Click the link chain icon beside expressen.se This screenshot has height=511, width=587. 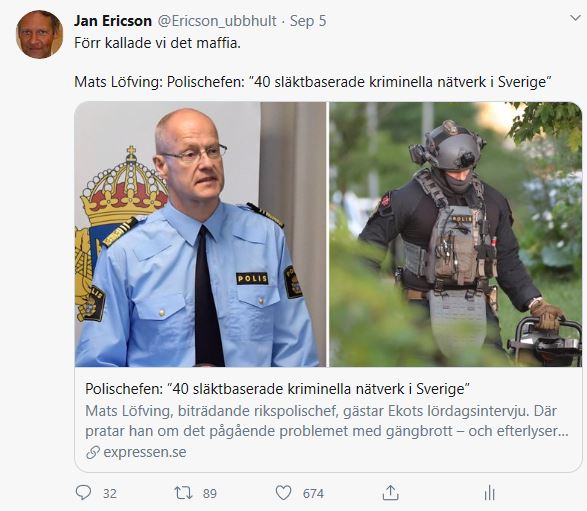coord(93,453)
